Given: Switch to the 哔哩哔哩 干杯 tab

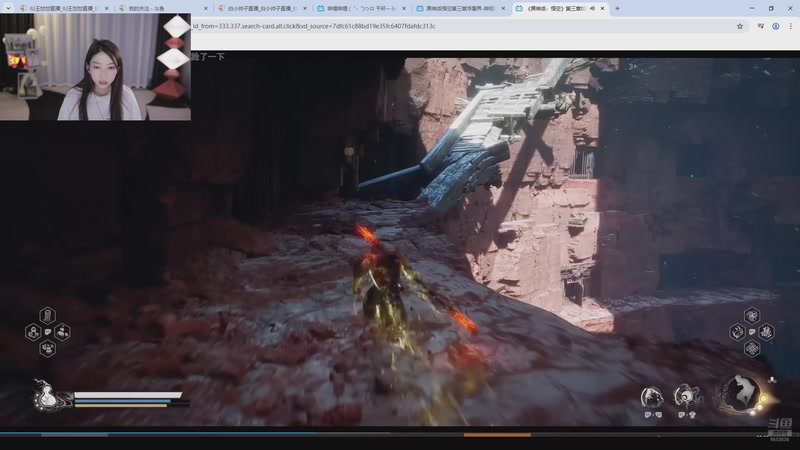Looking at the screenshot, I should 361,8.
